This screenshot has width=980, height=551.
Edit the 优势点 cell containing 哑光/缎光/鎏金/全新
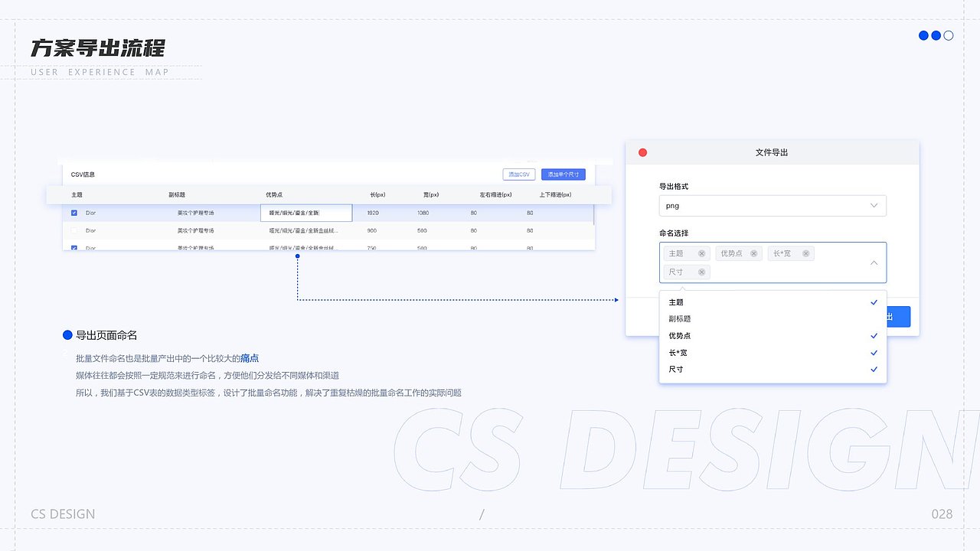pos(306,213)
